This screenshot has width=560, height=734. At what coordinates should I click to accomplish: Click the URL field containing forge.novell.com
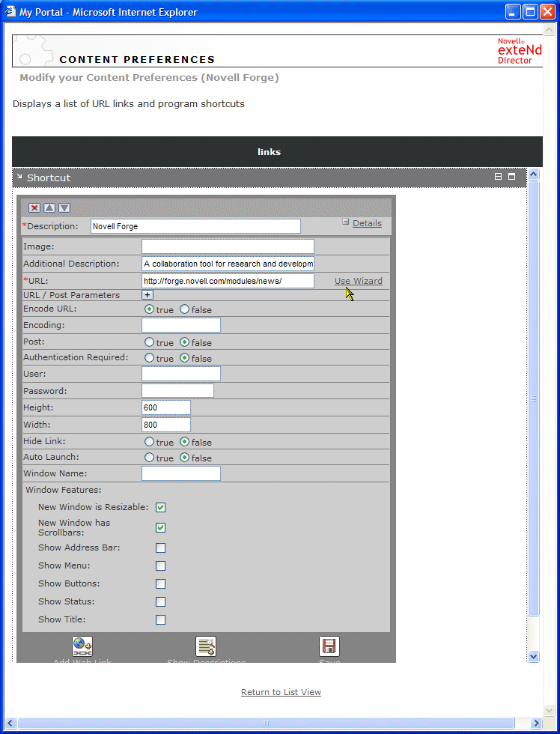(x=228, y=281)
